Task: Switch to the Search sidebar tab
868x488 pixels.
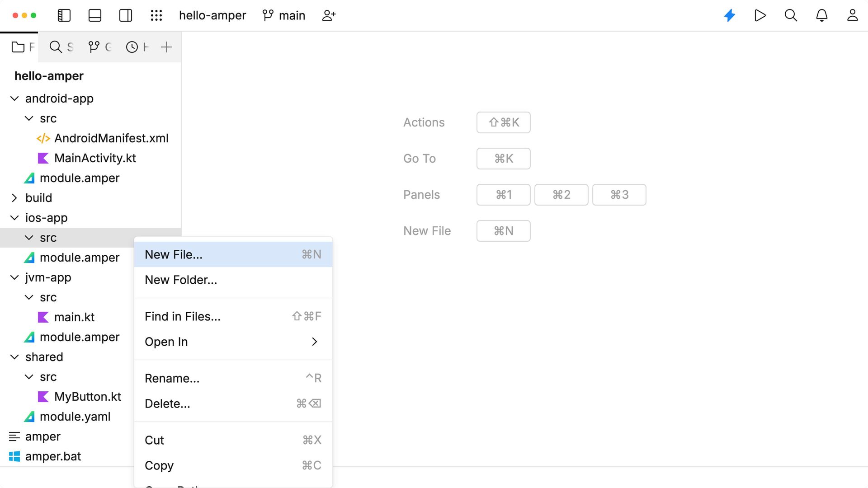Action: pos(61,47)
